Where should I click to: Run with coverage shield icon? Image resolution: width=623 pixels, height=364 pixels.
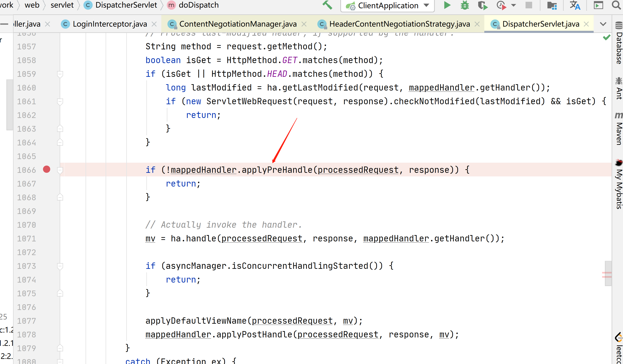tap(482, 5)
